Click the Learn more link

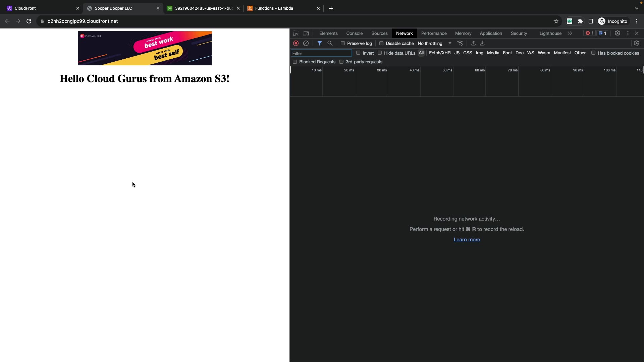pyautogui.click(x=467, y=240)
